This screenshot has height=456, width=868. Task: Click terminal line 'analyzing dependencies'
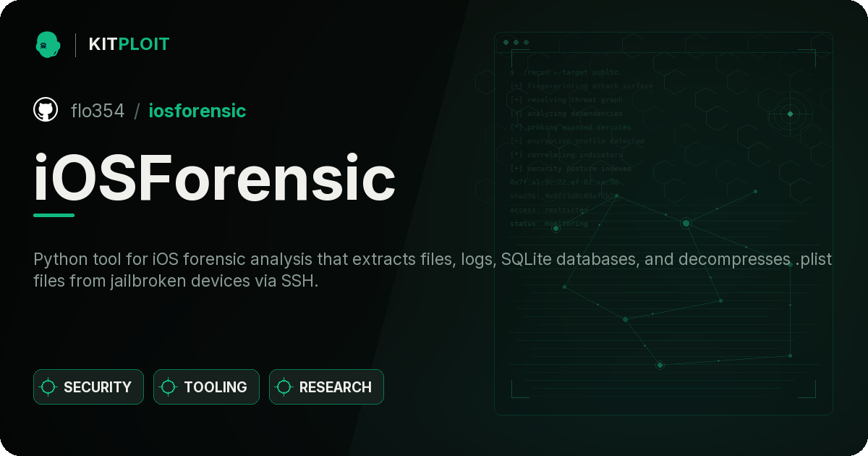tap(566, 114)
